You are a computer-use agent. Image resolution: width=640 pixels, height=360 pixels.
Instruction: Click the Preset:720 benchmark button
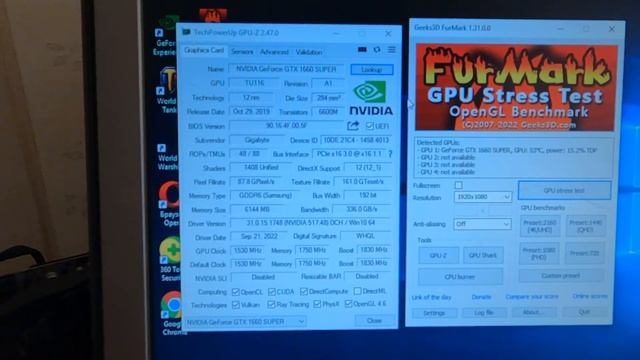coord(584,253)
